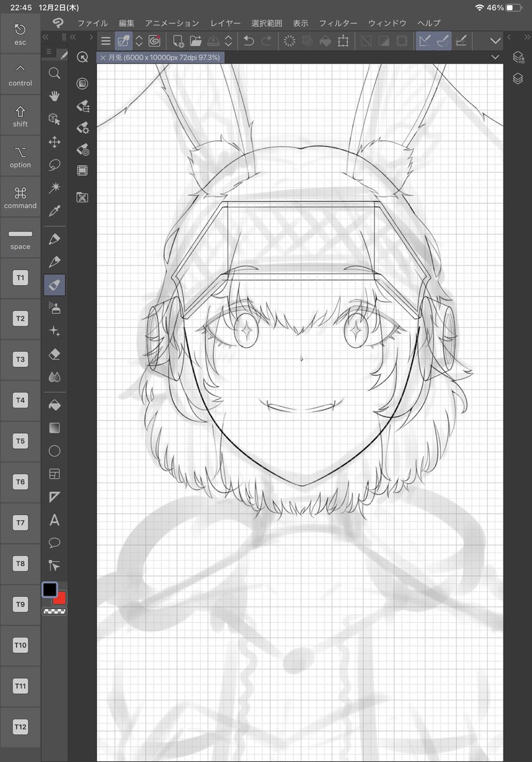Screen dimensions: 532x762
Task: Open the Layer palette stack icon
Action: pyautogui.click(x=518, y=79)
